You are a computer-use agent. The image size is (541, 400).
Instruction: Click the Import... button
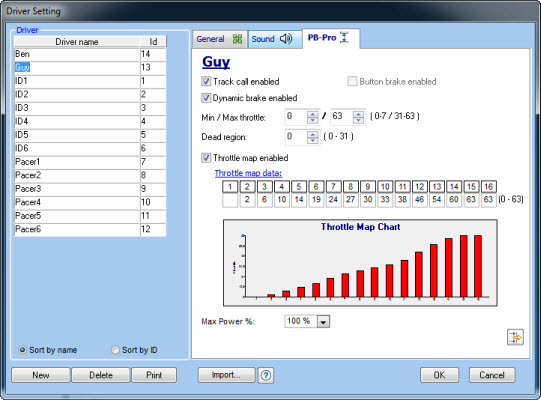(226, 375)
